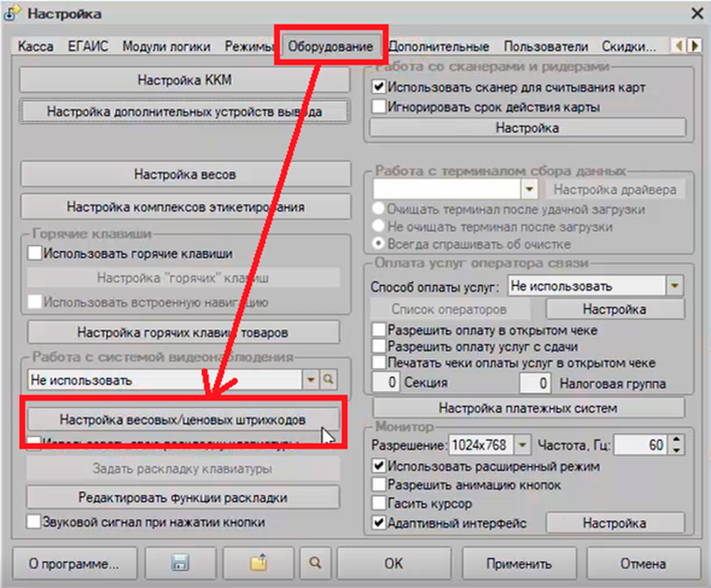Increase monitor frequency with up arrow
Screen dimensions: 711x588
676,441
